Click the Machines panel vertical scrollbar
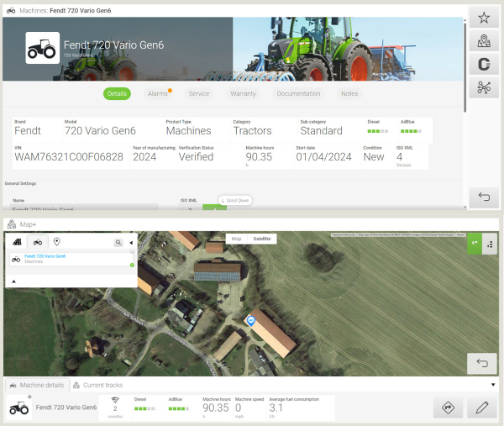This screenshot has height=426, width=504. coord(465,67)
